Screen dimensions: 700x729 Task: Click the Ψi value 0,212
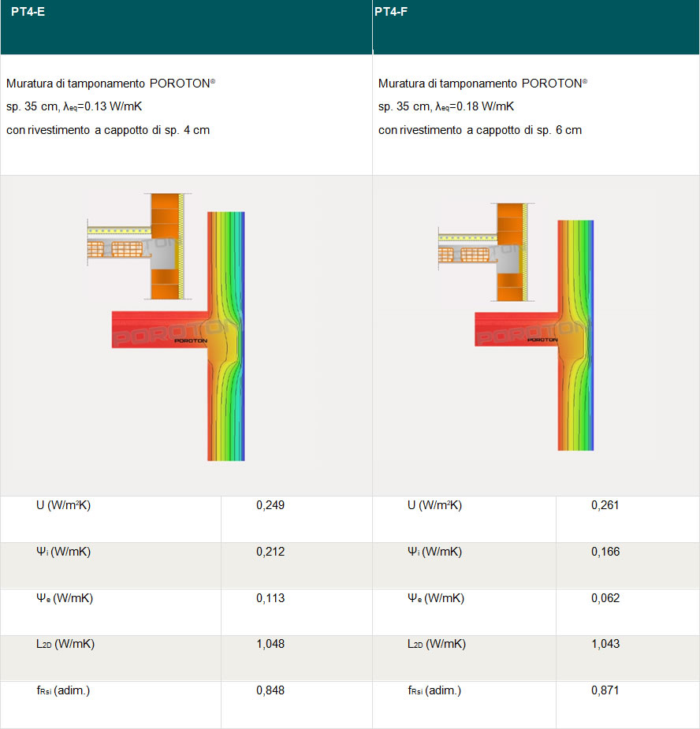[x=270, y=552]
